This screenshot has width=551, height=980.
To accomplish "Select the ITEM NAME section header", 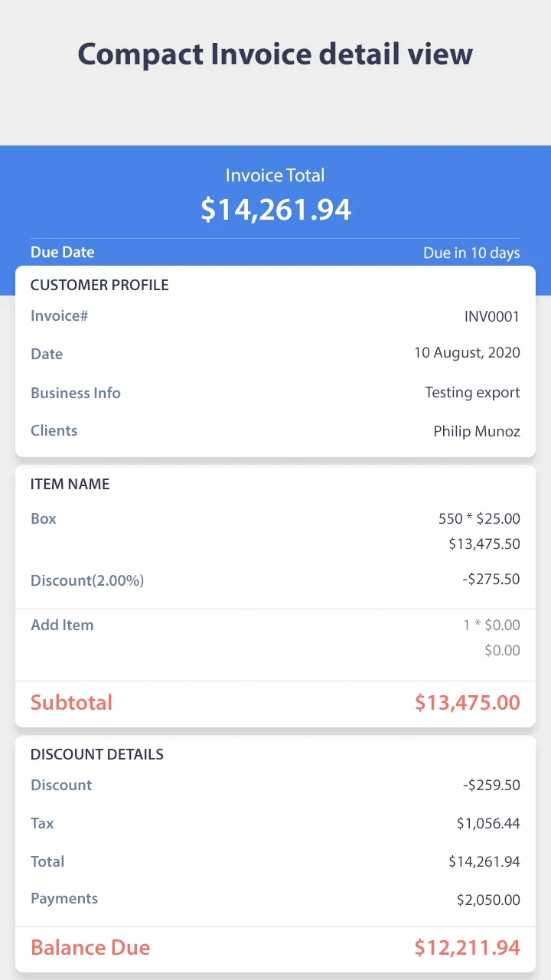I will (x=70, y=484).
